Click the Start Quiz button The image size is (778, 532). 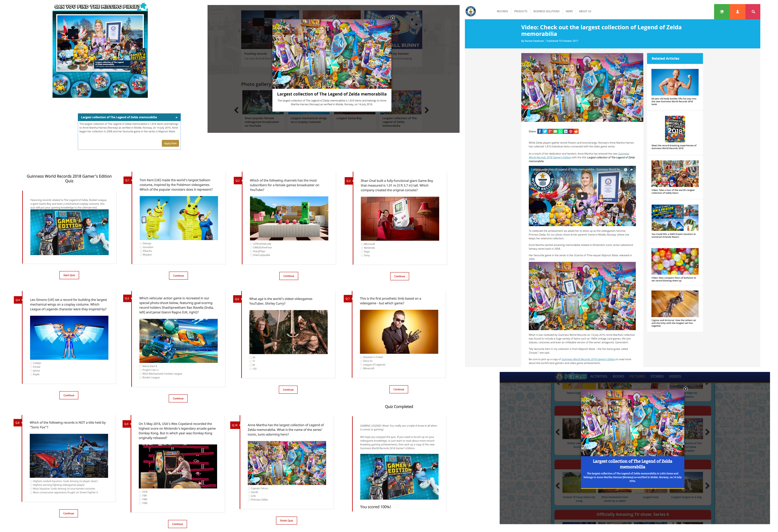coord(69,275)
